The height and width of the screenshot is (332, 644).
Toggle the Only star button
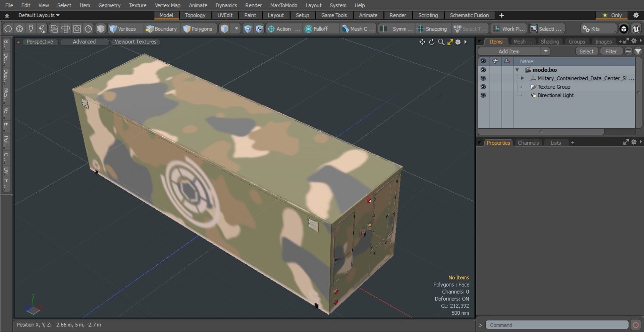pyautogui.click(x=612, y=15)
